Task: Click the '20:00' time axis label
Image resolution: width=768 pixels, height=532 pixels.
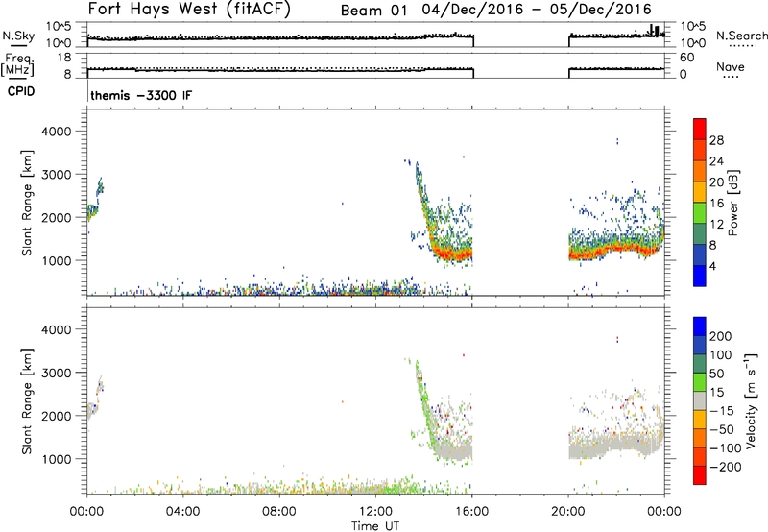Action: (x=567, y=512)
